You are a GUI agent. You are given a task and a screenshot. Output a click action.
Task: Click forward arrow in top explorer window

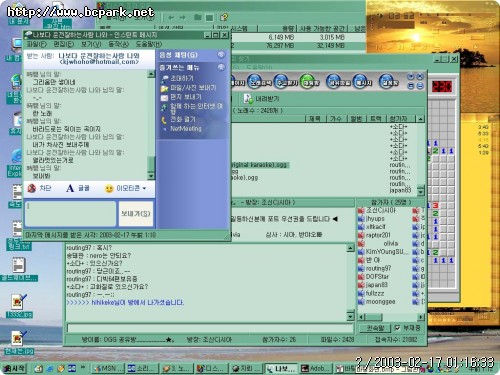click(182, 17)
